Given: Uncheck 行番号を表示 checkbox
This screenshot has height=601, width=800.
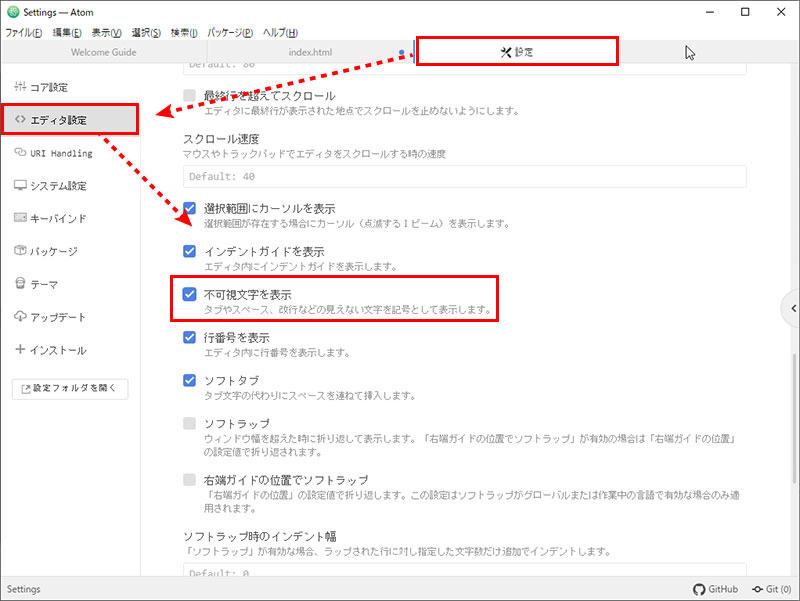Looking at the screenshot, I should click(189, 337).
